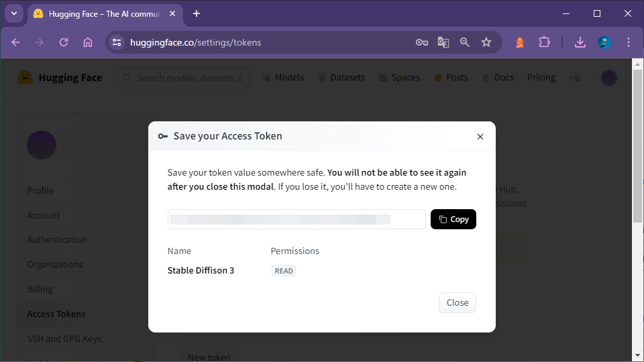
Task: Open the browser extensions puzzle icon
Action: [x=544, y=42]
